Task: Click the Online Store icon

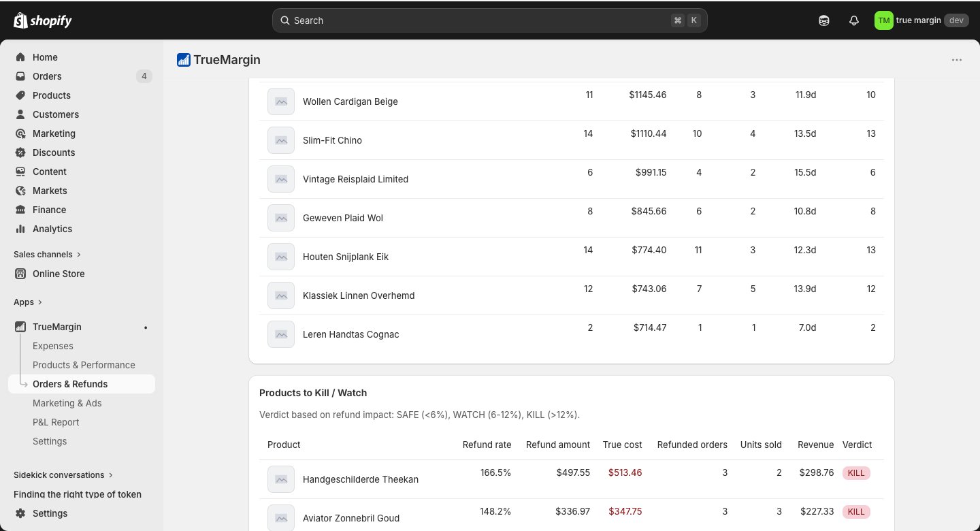Action: 20,274
